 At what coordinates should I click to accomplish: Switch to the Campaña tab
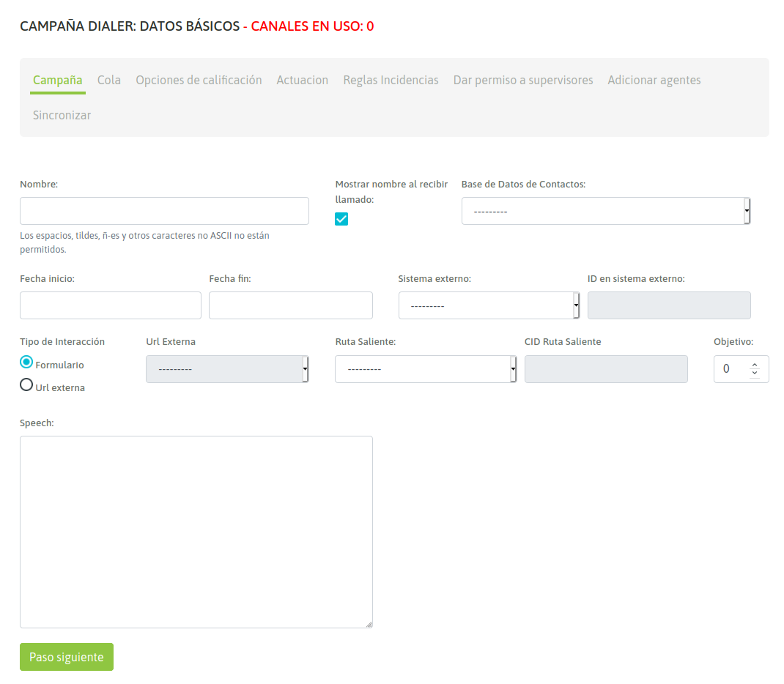[57, 80]
